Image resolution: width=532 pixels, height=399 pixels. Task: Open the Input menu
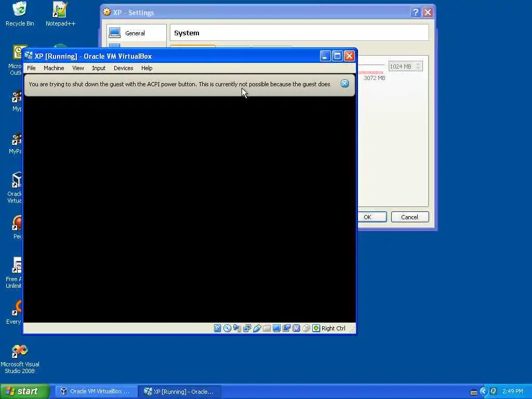tap(99, 68)
